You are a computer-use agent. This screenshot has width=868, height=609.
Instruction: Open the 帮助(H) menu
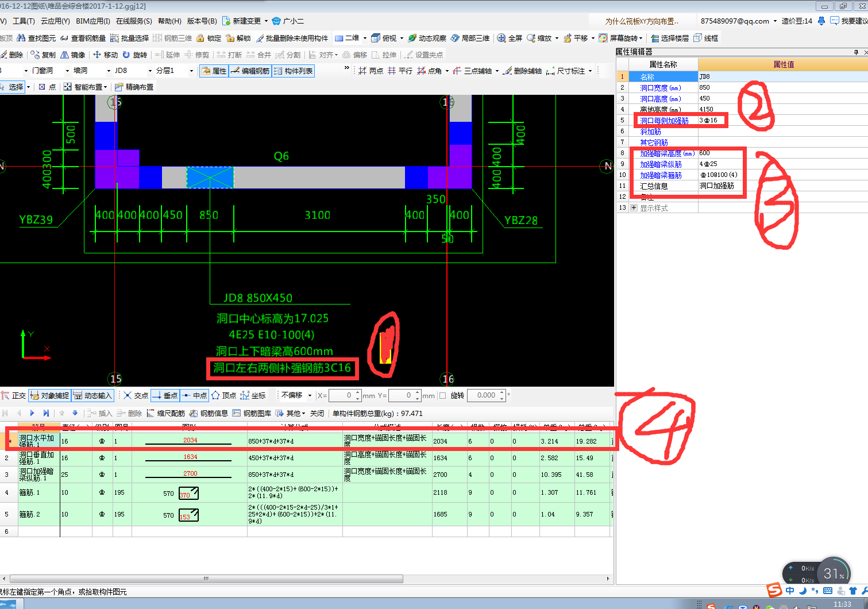click(169, 21)
